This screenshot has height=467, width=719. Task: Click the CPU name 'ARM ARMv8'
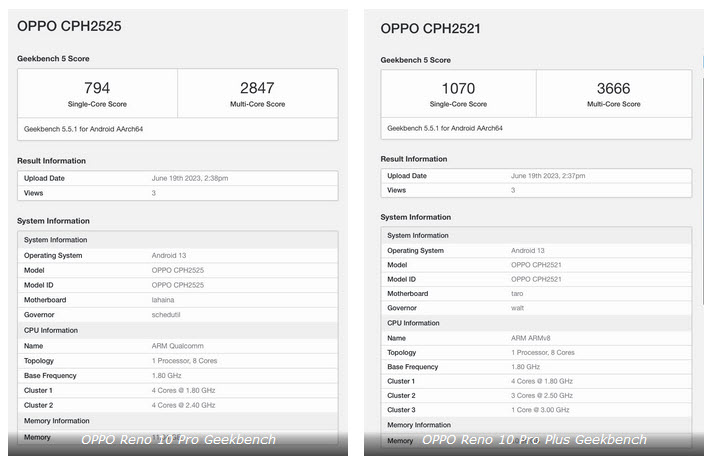coord(531,338)
